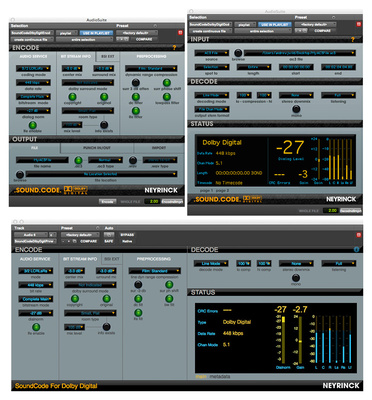Open .ac3 type dropdown in OUTPUT section
The height and width of the screenshot is (400, 372).
(x=105, y=160)
